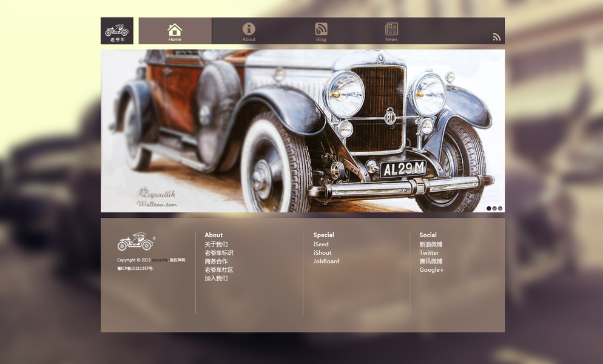Open the News navigation item
The width and height of the screenshot is (603, 364).
point(391,32)
